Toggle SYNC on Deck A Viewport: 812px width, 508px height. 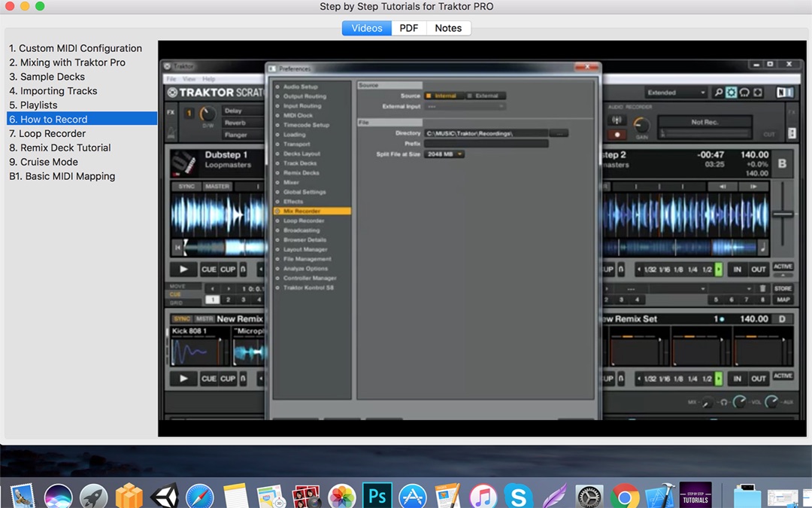[x=186, y=186]
